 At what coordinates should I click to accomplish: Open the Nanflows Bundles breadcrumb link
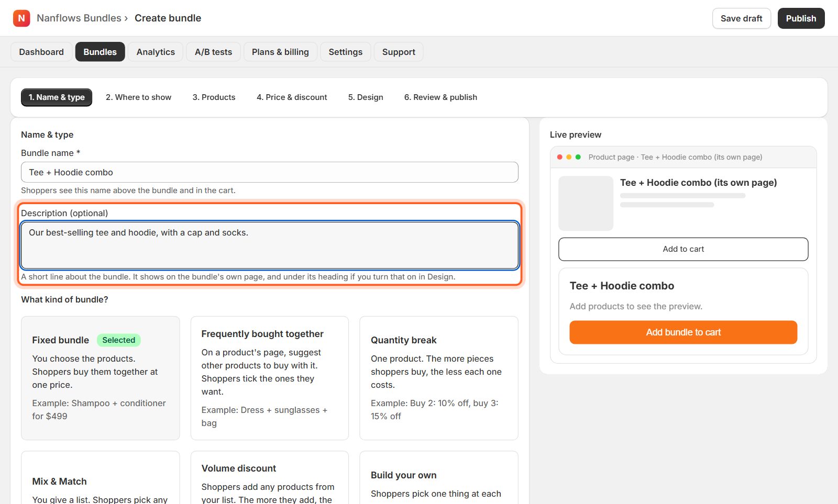(79, 18)
